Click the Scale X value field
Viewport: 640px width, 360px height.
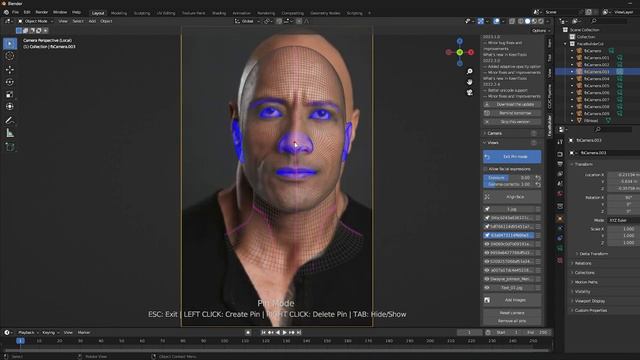pyautogui.click(x=624, y=229)
